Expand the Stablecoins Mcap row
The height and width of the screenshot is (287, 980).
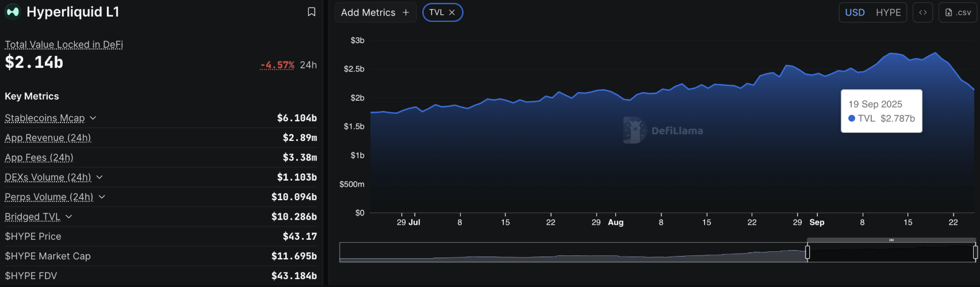pos(93,118)
